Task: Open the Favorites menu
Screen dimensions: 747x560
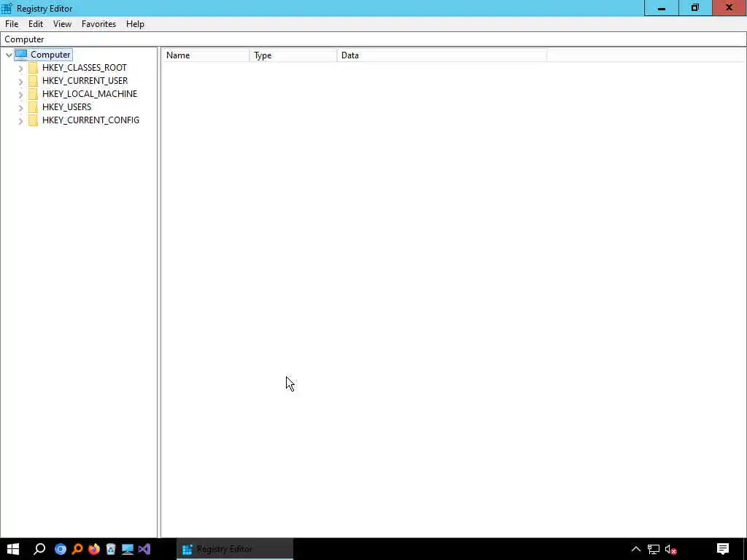Action: [x=98, y=24]
